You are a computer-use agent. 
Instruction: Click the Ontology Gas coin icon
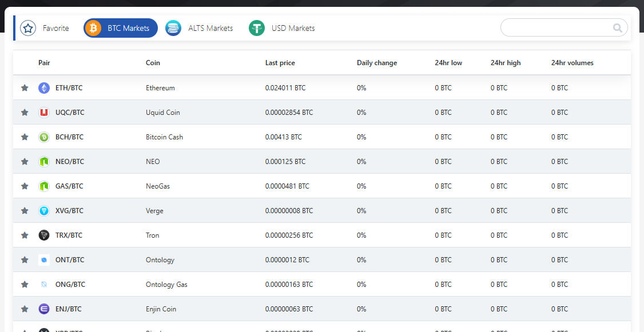[44, 285]
